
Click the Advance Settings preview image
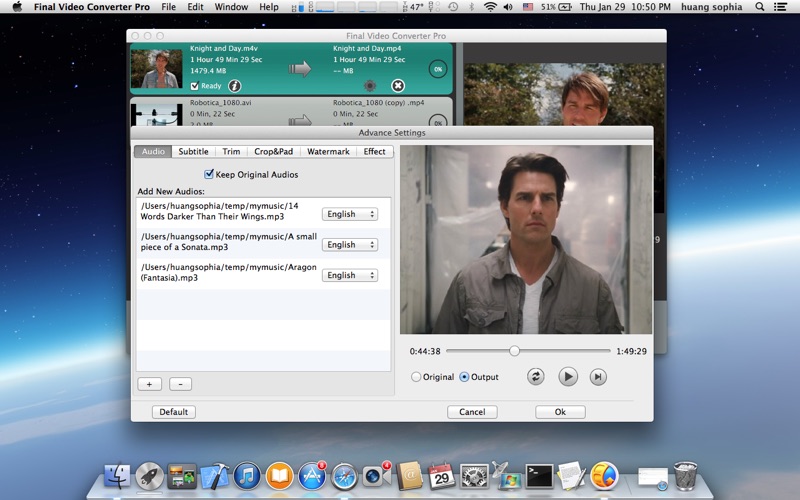coord(526,239)
